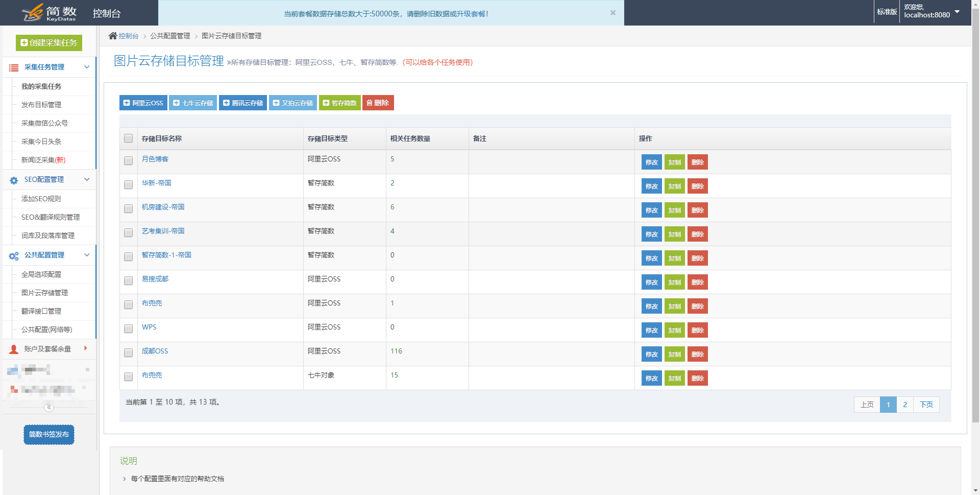Viewport: 980px width, 495px height.
Task: Click the gear icon beside SEO配置管理
Action: [14, 180]
